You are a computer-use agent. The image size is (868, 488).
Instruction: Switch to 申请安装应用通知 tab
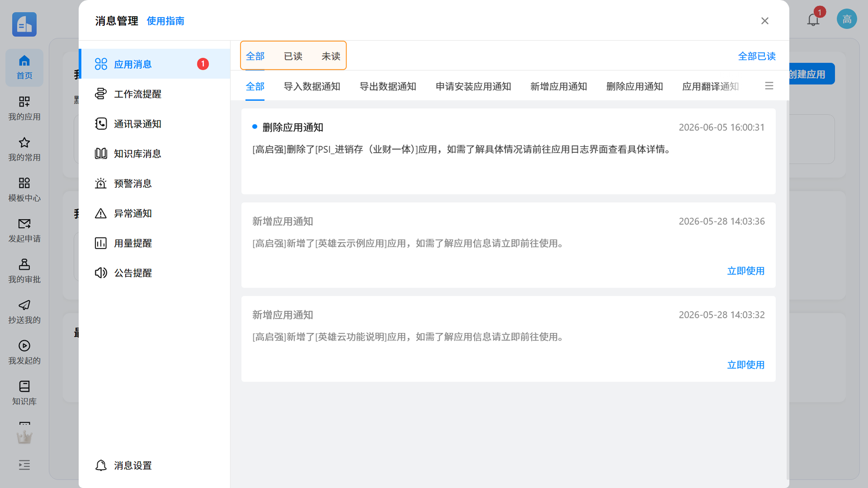click(x=473, y=86)
